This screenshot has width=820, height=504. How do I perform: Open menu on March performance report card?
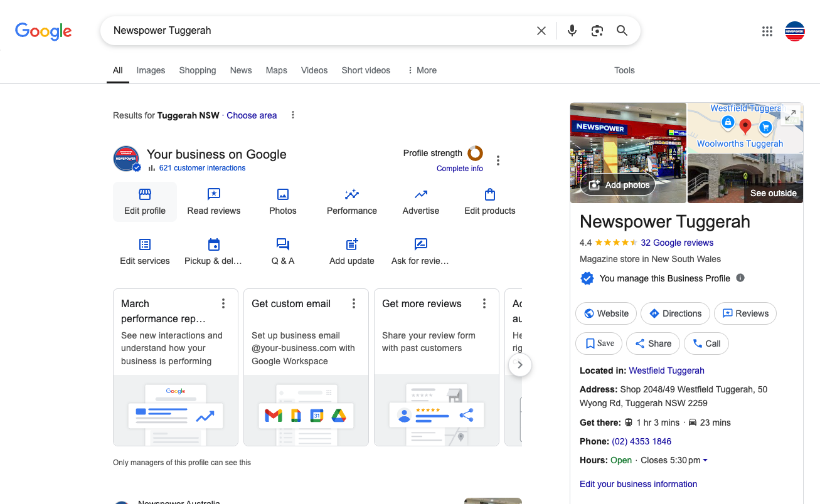coord(223,303)
